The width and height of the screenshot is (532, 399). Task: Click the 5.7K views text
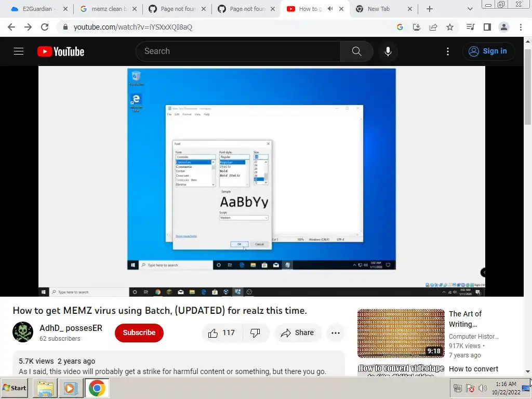click(x=36, y=361)
